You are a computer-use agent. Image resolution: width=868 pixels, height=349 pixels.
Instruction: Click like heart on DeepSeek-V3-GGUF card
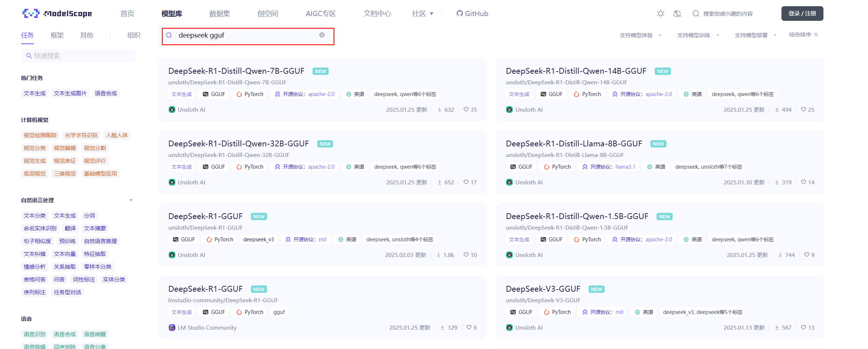pos(803,327)
